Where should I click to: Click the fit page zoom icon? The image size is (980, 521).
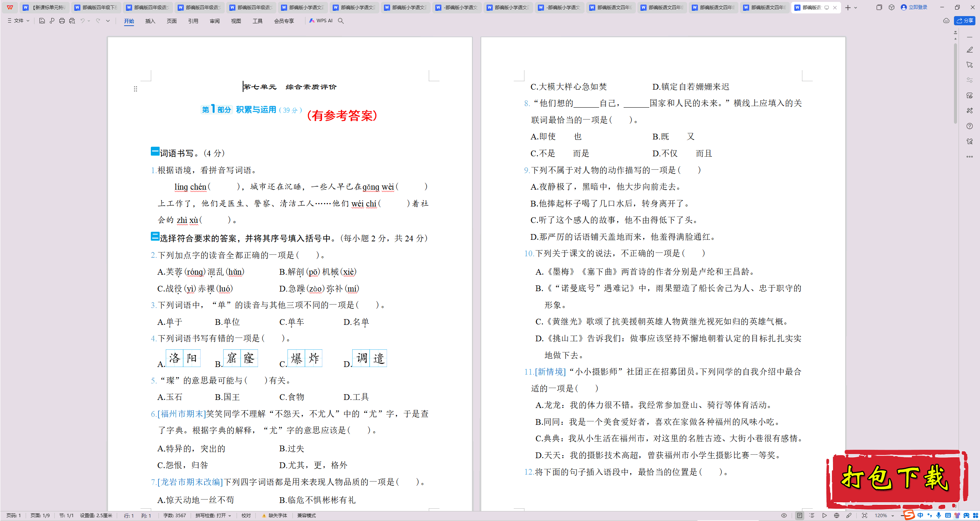[864, 516]
